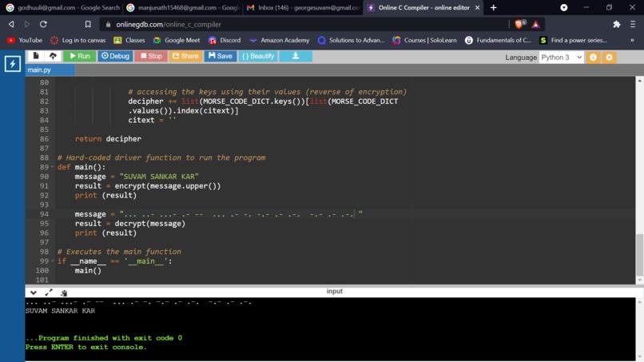The height and width of the screenshot is (362, 644).
Task: Open the Classes bookmark
Action: (129, 40)
